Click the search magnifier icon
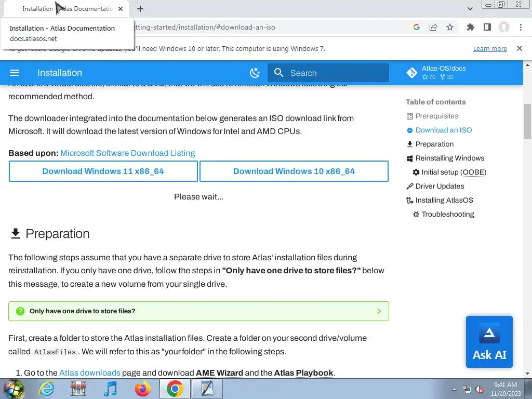 [278, 73]
